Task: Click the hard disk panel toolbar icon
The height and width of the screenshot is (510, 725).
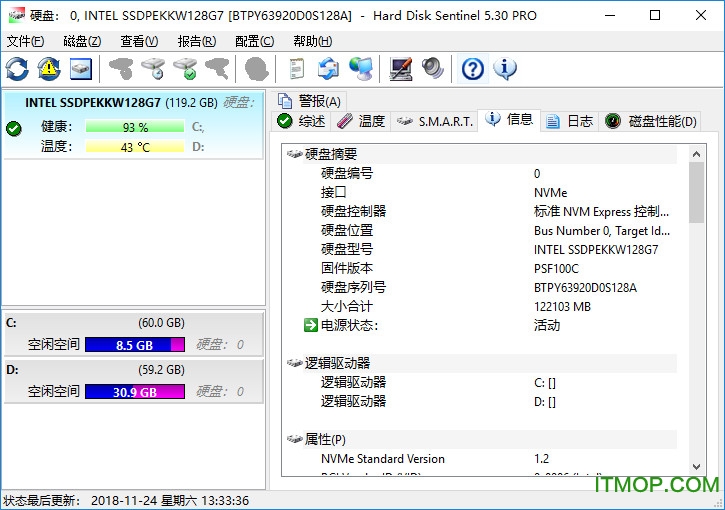Action: 80,68
